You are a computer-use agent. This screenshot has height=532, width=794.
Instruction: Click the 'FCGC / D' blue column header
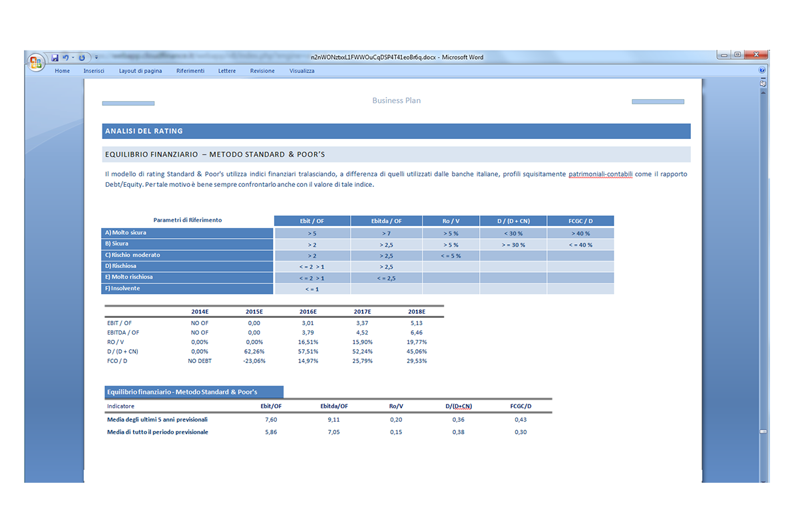[580, 221]
